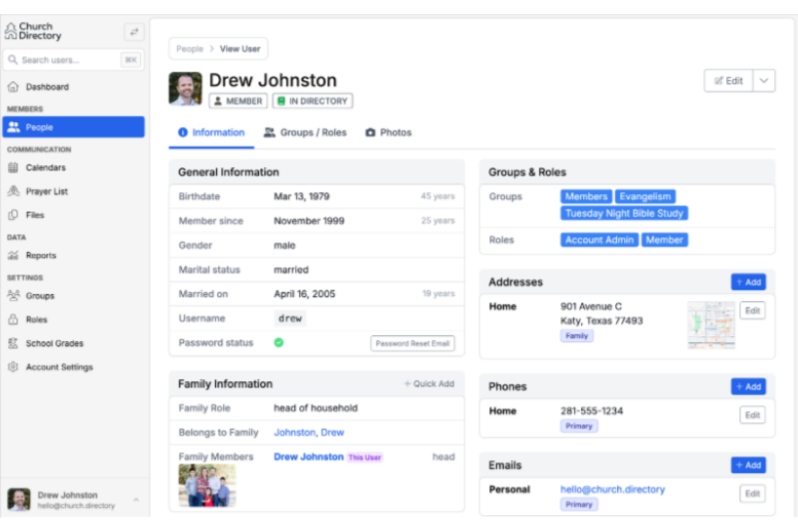798x532 pixels.
Task: Open the Photos tab
Action: click(x=388, y=133)
